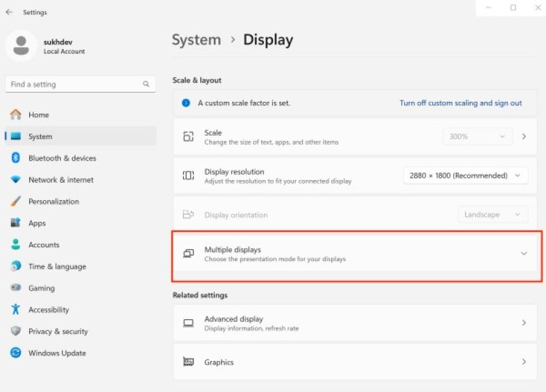Click the Privacy & security shield icon
This screenshot has height=392, width=546.
pyautogui.click(x=16, y=332)
